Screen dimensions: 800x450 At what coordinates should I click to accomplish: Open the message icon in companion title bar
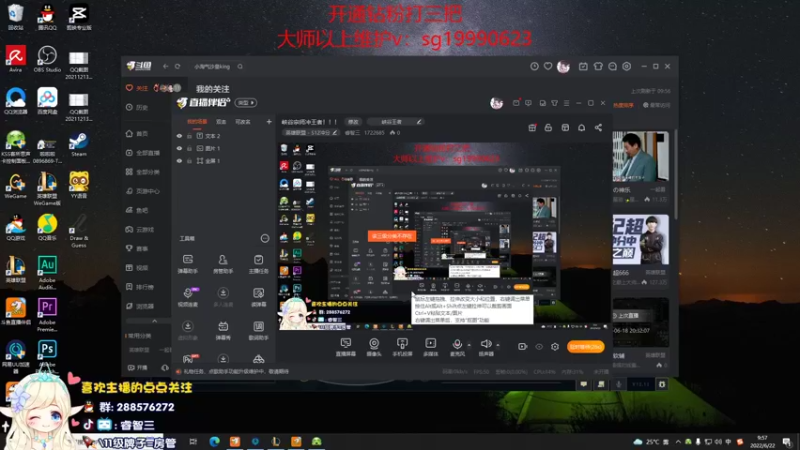pos(528,103)
